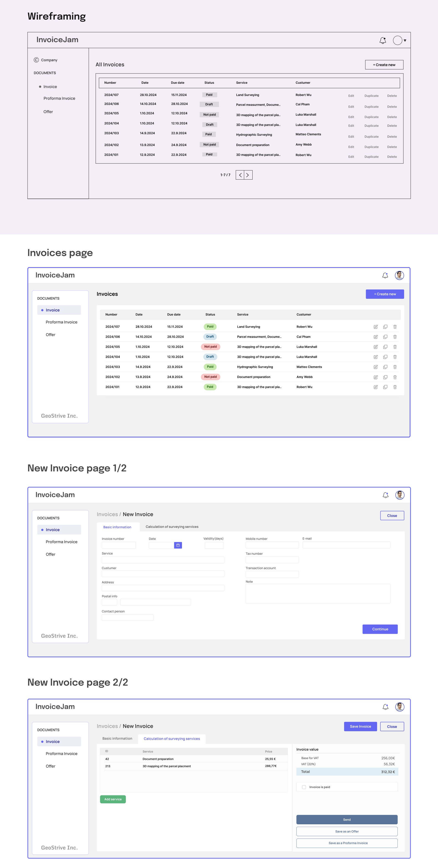This screenshot has height=868, width=438.
Task: Click the green Add service button
Action: [113, 799]
